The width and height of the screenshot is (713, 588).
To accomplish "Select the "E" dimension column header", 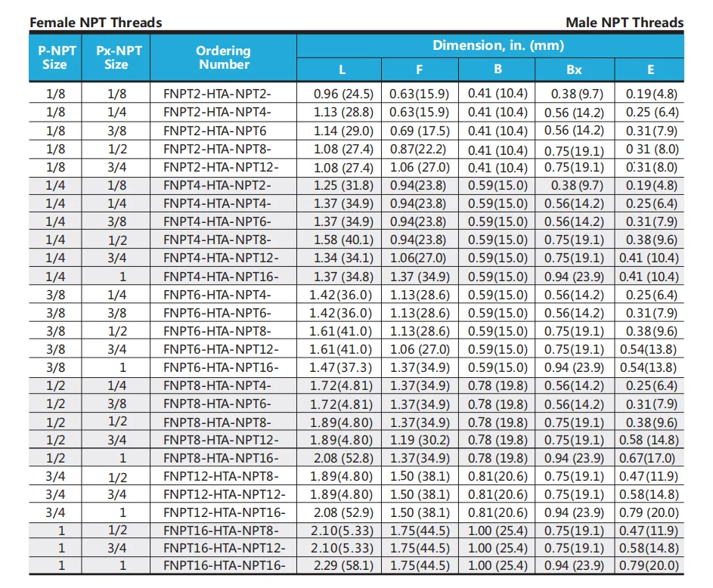I will (x=651, y=70).
